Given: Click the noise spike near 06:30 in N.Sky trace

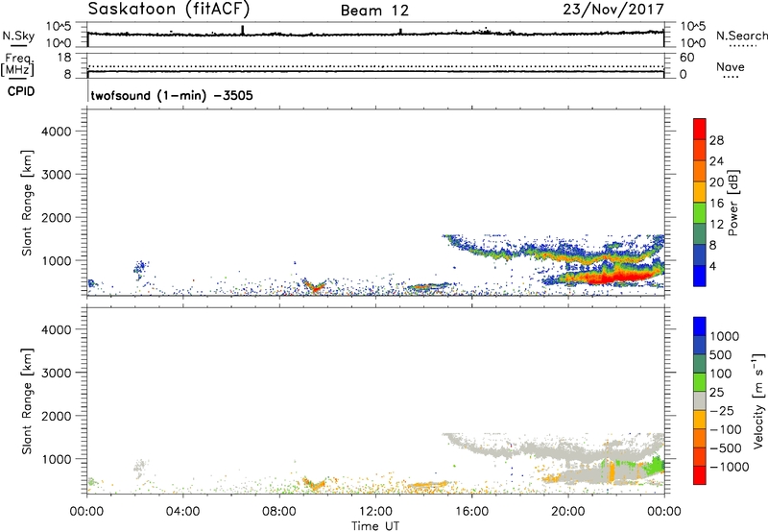Looking at the screenshot, I should [243, 30].
